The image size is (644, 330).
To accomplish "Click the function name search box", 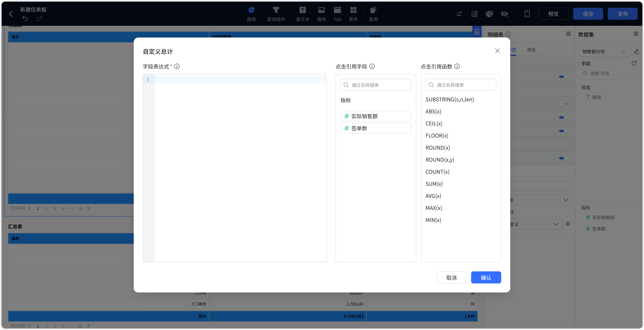I will tap(461, 85).
